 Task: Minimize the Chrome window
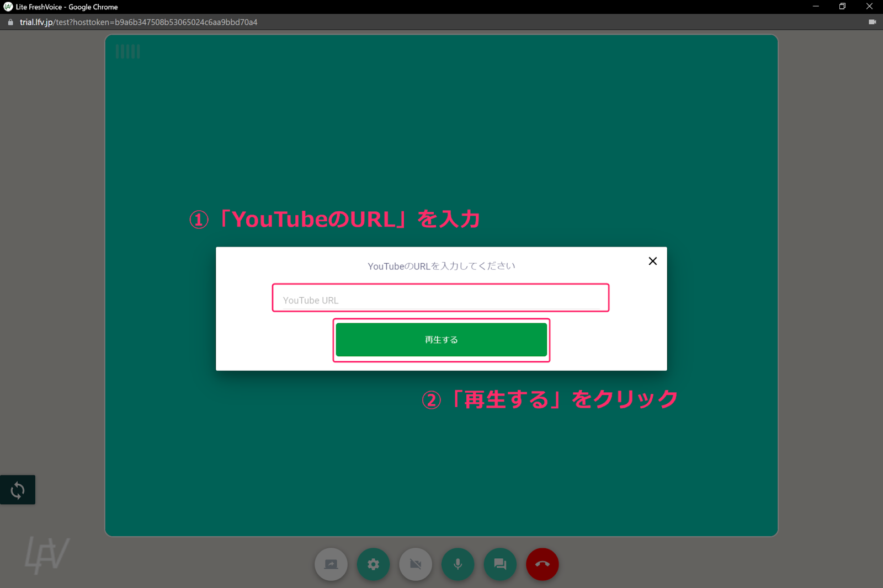[816, 7]
